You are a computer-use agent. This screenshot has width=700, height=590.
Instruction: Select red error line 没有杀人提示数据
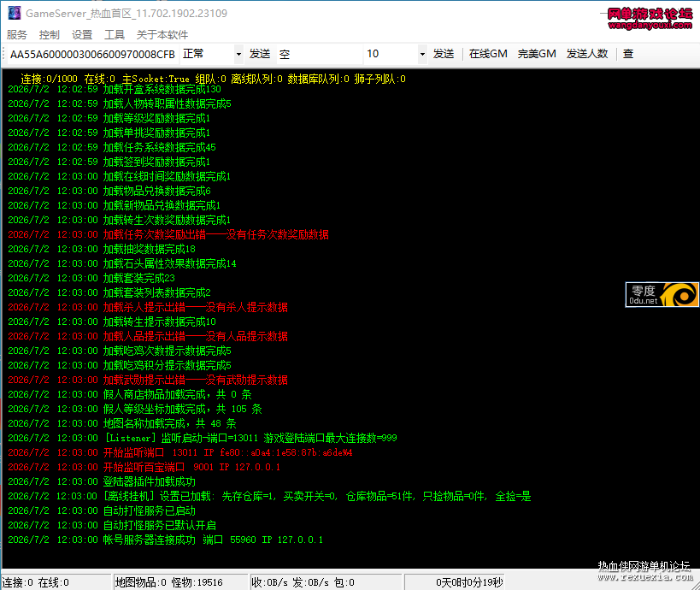pos(148,307)
